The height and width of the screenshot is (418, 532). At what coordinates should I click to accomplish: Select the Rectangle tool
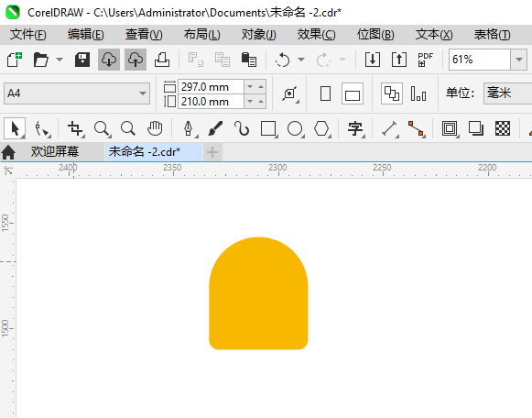pos(268,129)
